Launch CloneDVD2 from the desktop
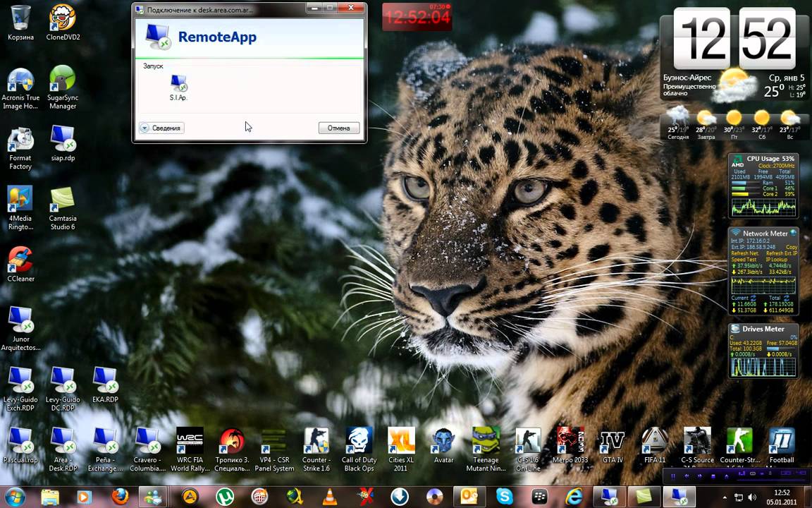 [63, 23]
